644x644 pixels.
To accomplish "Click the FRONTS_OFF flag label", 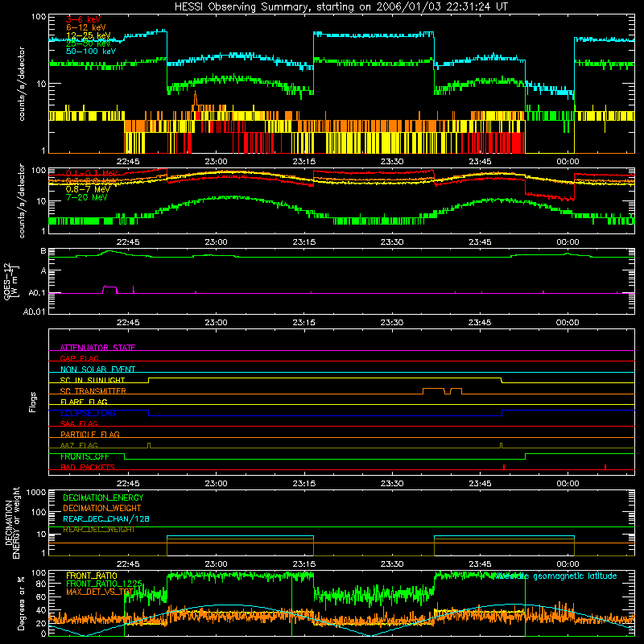I will [85, 456].
